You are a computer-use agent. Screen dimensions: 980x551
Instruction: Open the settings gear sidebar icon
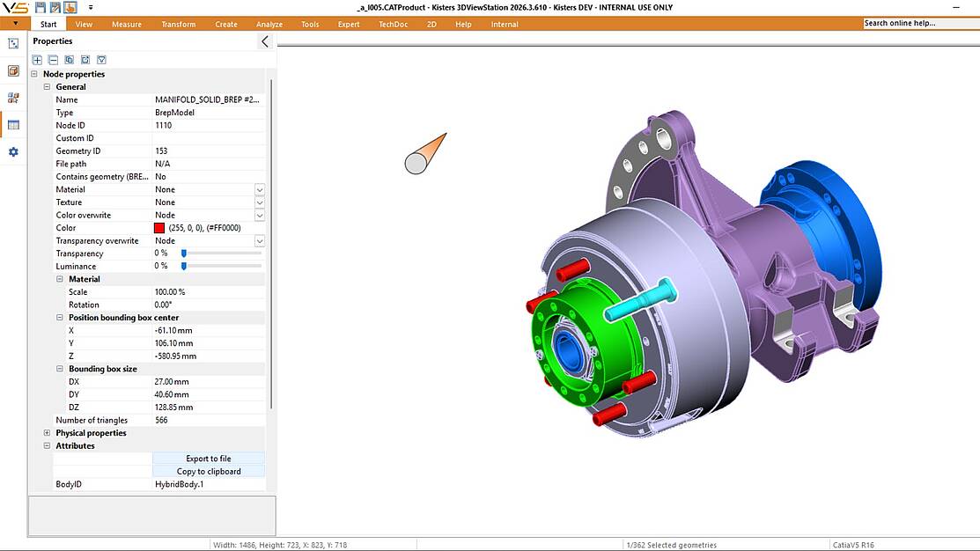tap(13, 151)
